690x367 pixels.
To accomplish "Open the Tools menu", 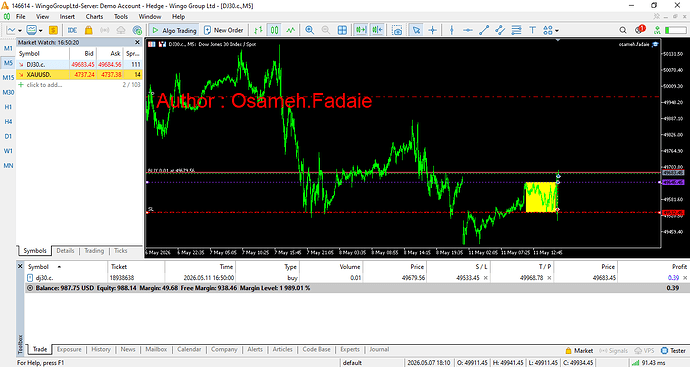I will (x=121, y=16).
